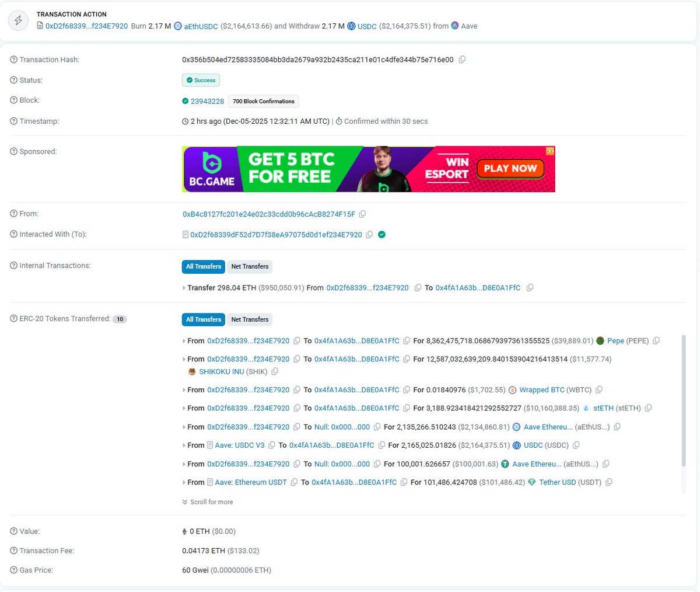Click the ERC-20 token list scrollbar
The image size is (700, 592).
(x=684, y=401)
